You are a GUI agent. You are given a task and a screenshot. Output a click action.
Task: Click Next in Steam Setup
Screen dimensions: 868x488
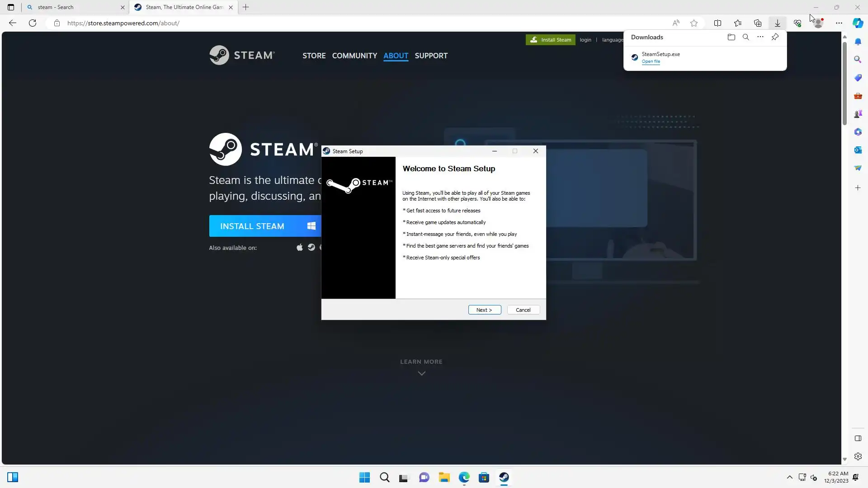[x=484, y=310]
